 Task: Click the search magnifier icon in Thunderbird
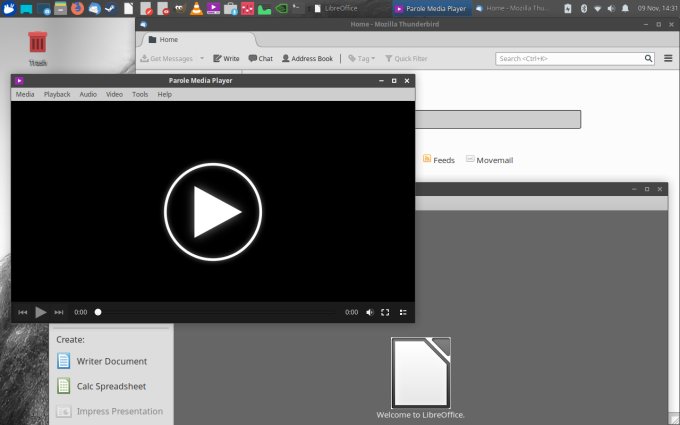648,59
